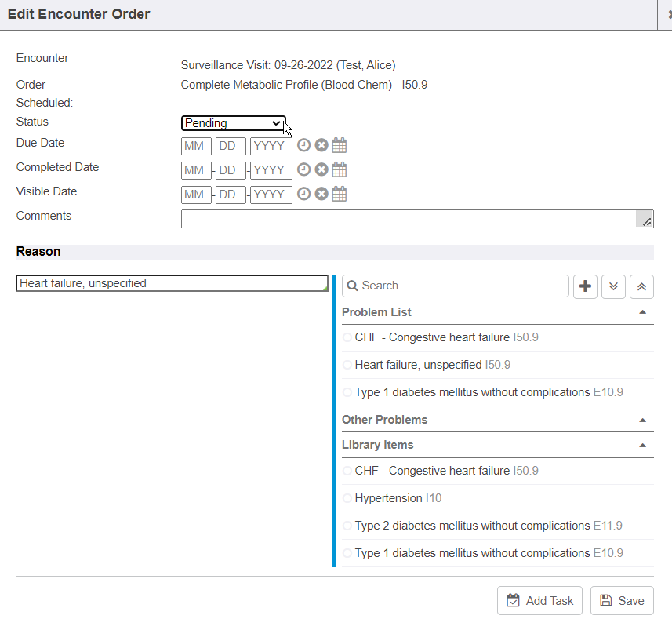Open the Status dropdown showing Pending
This screenshot has width=672, height=619.
[233, 123]
